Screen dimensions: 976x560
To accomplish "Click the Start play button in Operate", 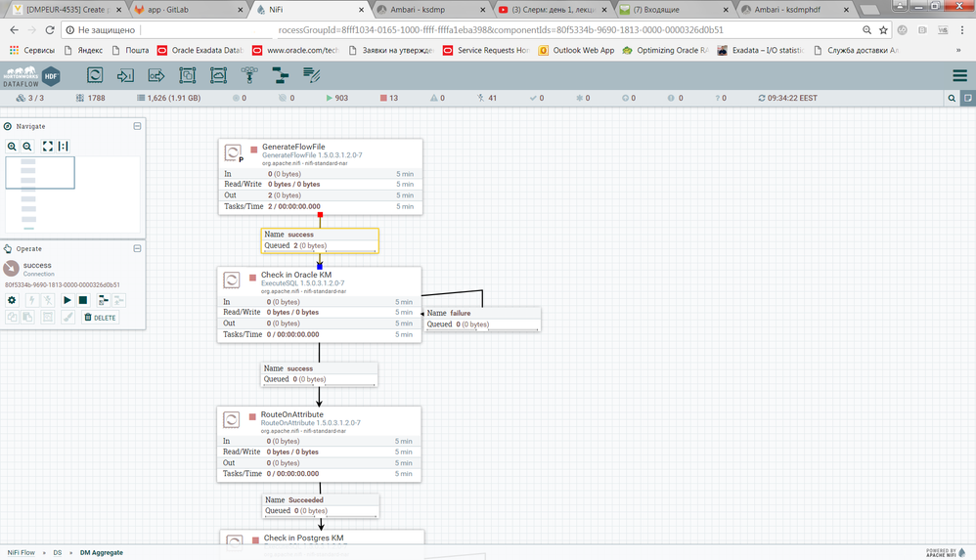I will (67, 300).
